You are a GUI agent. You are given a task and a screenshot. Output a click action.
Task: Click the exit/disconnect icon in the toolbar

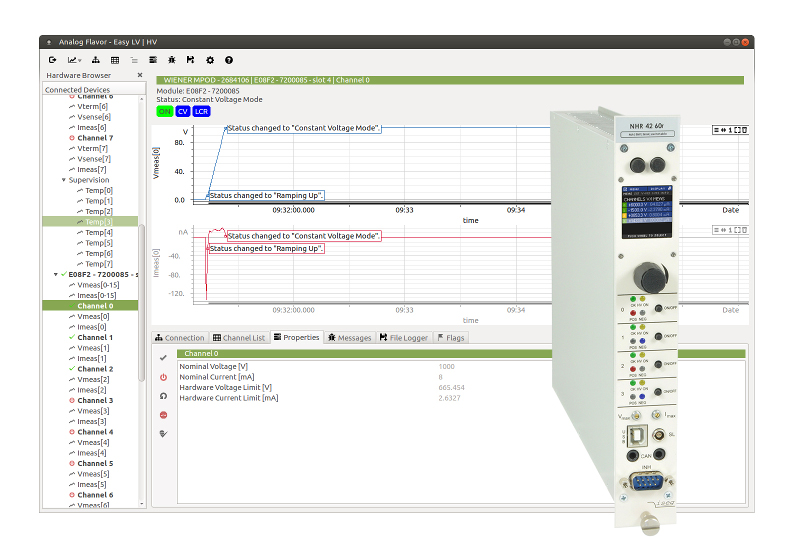click(x=53, y=60)
